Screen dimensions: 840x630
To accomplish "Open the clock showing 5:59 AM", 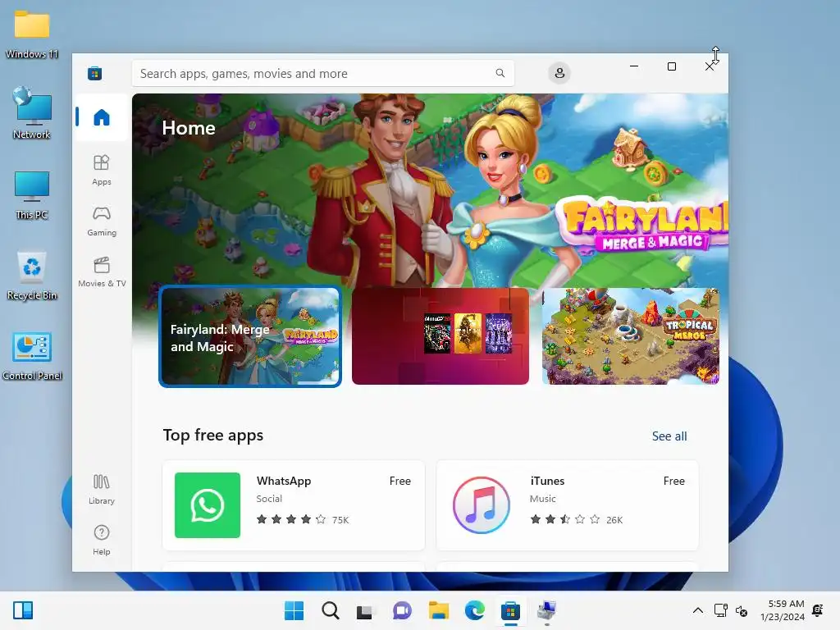I will [783, 610].
